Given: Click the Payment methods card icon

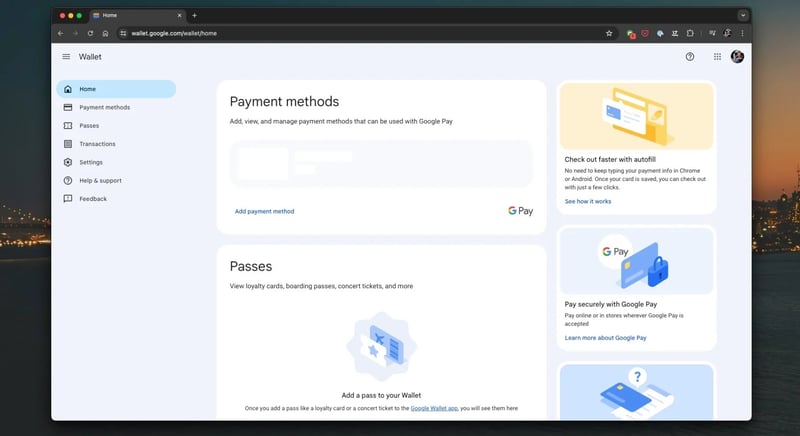Looking at the screenshot, I should (x=68, y=107).
